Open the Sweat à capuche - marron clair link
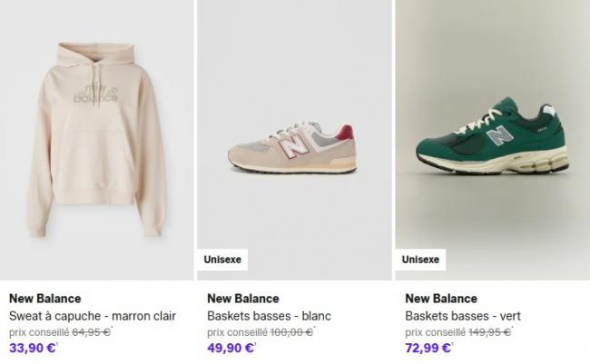Viewport: 590px width, 364px height. (x=93, y=316)
